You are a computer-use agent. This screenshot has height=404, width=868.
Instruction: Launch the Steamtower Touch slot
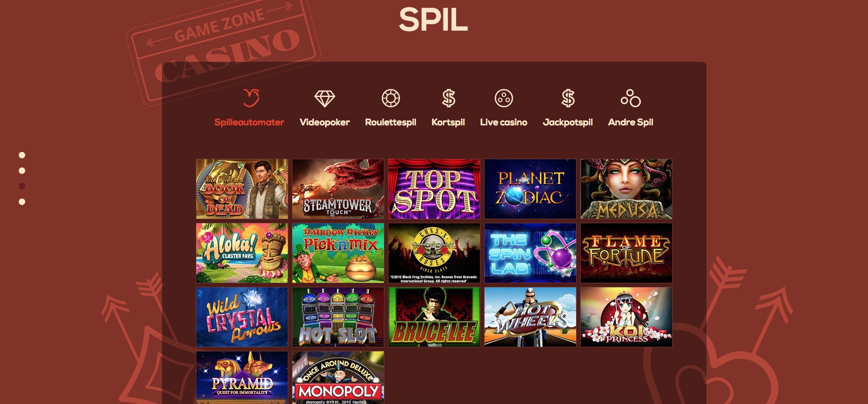338,189
